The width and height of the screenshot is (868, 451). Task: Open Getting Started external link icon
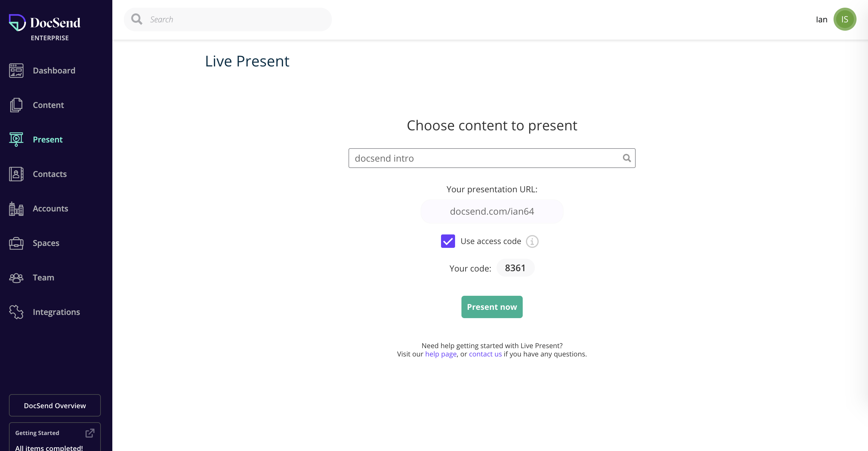[x=90, y=433]
